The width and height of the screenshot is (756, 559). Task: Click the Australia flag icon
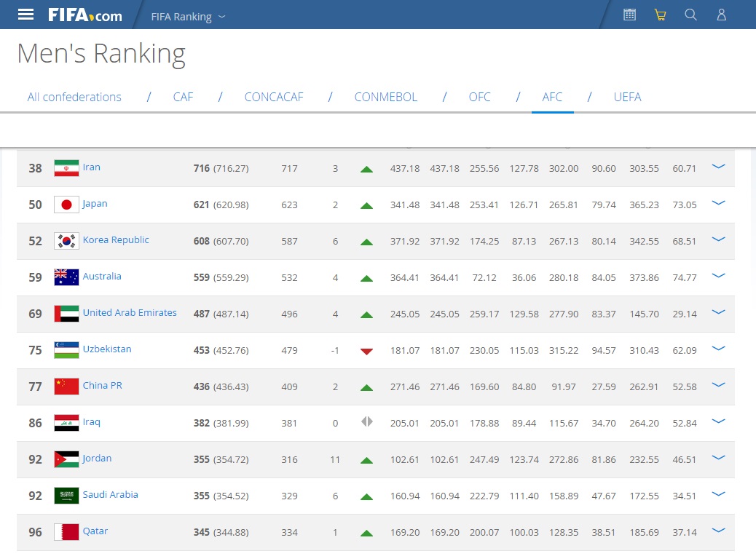(66, 277)
